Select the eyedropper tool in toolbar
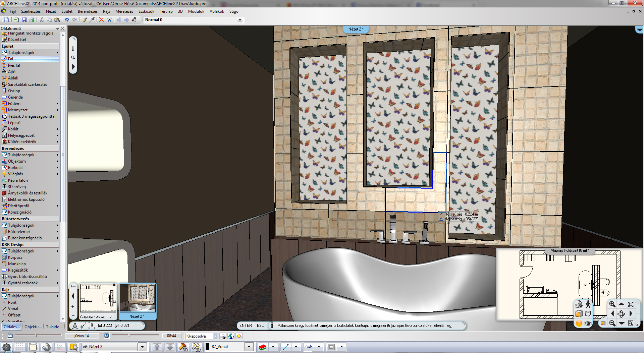 (92, 20)
